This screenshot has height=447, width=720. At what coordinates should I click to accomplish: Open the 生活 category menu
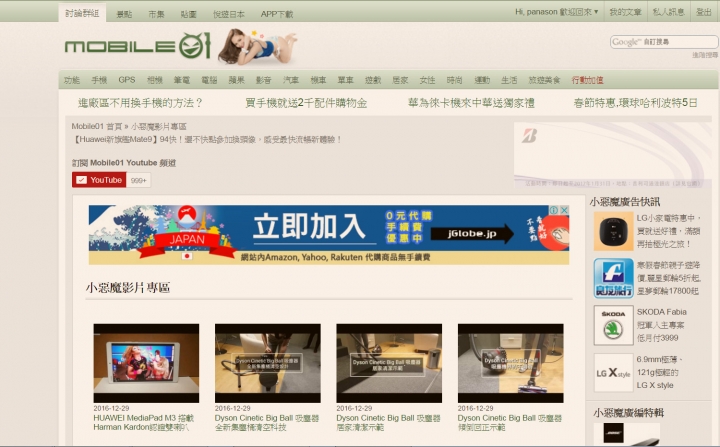click(x=509, y=80)
